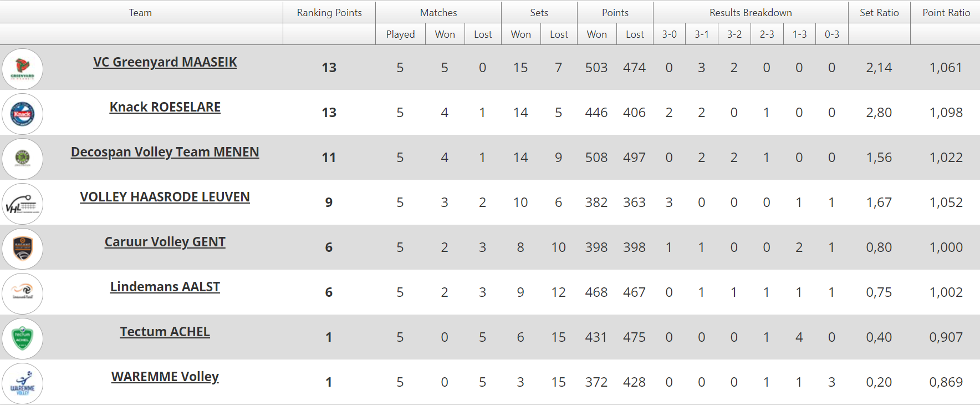This screenshot has height=405, width=980.
Task: Open the VC Greenyard MAASEIK team link
Action: pos(165,62)
